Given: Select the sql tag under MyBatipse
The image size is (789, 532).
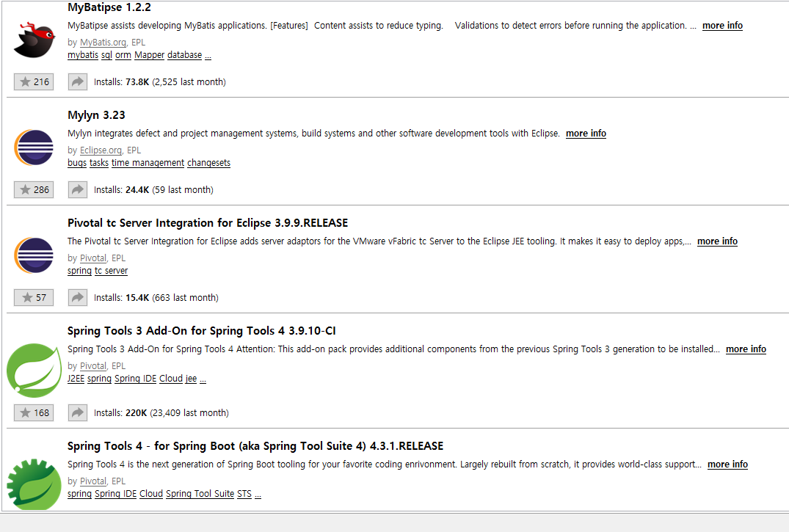Looking at the screenshot, I should click(x=106, y=55).
